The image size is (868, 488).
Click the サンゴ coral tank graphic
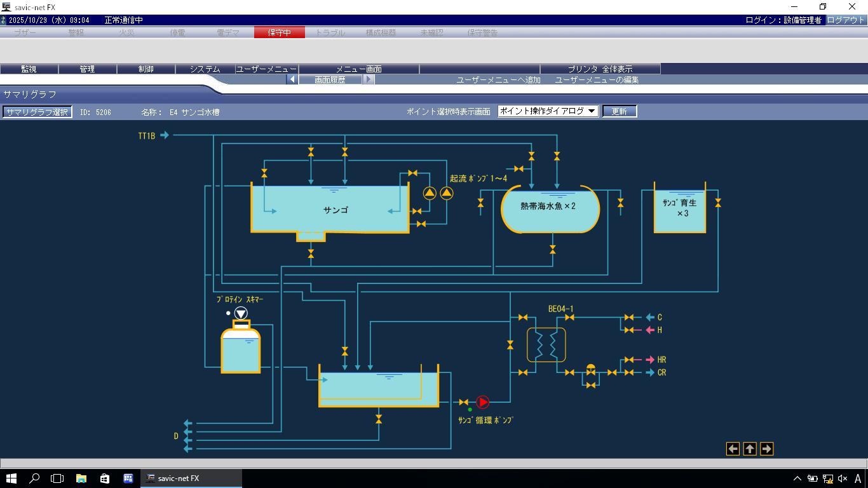point(330,210)
